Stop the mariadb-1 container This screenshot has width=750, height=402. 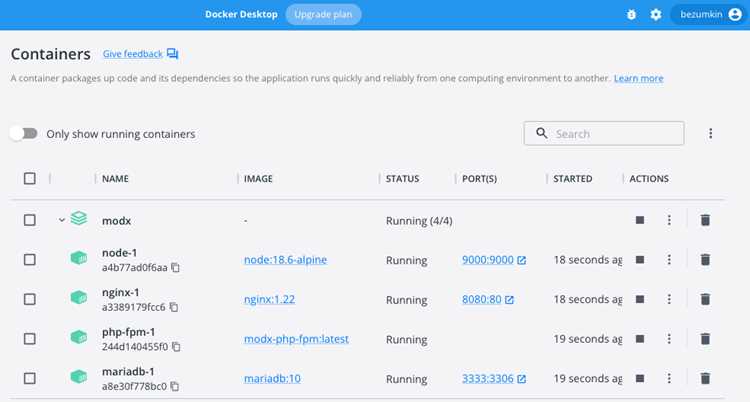[640, 378]
